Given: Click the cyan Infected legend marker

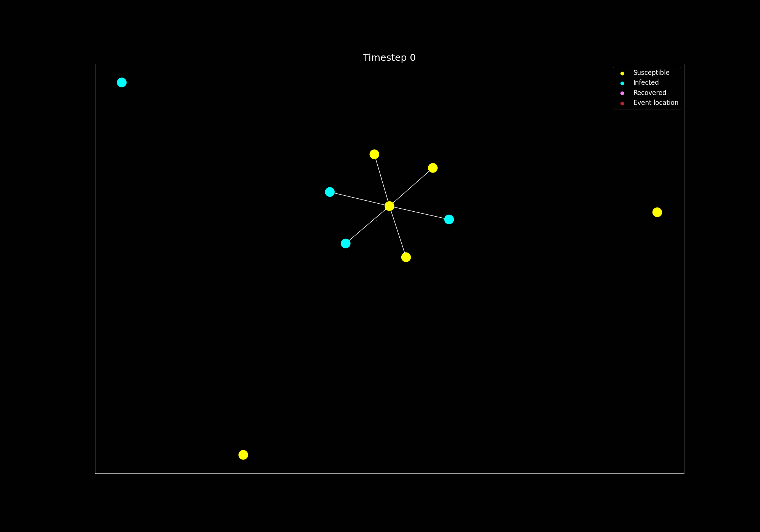Looking at the screenshot, I should point(622,83).
